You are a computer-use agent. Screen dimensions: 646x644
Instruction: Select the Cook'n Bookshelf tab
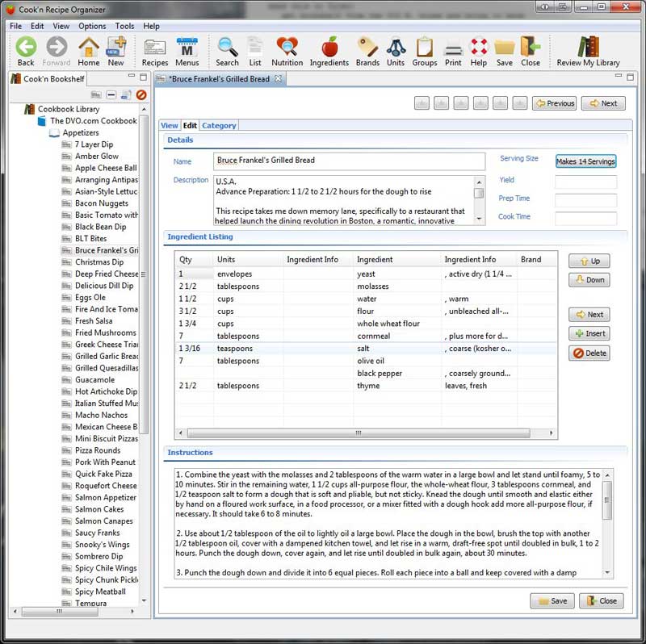click(48, 78)
